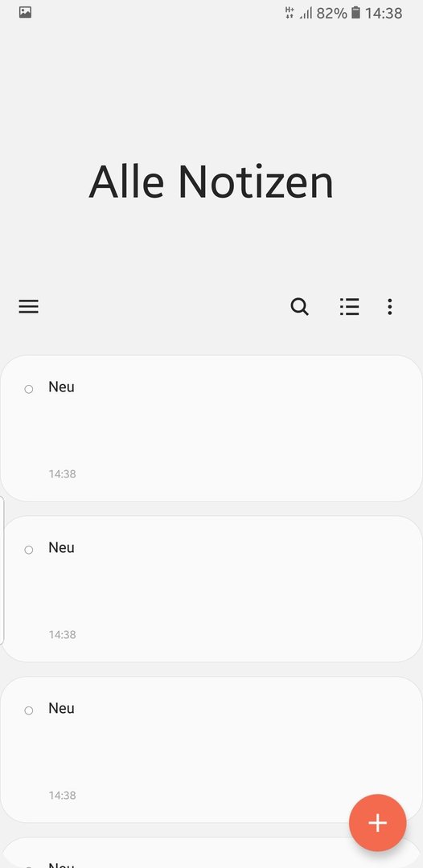Tap the magnifier search icon
The height and width of the screenshot is (868, 423).
pyautogui.click(x=299, y=306)
